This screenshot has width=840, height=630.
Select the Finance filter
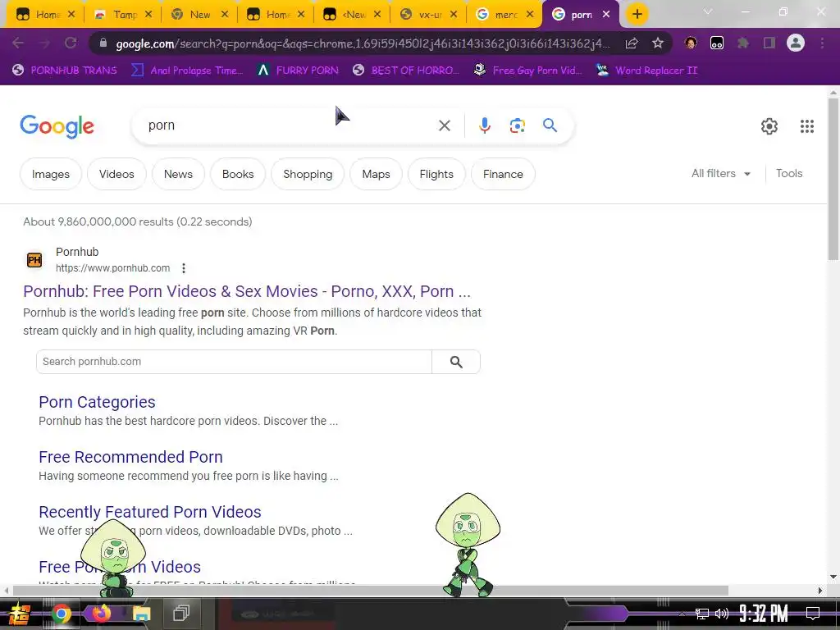pos(503,174)
